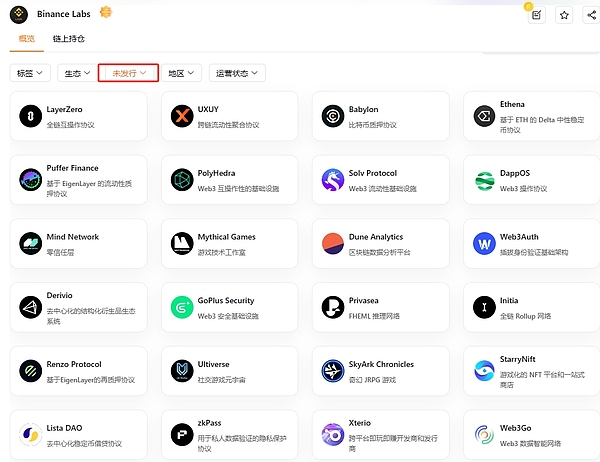600x462 pixels.
Task: Click the edit note icon at top right
Action: click(536, 15)
